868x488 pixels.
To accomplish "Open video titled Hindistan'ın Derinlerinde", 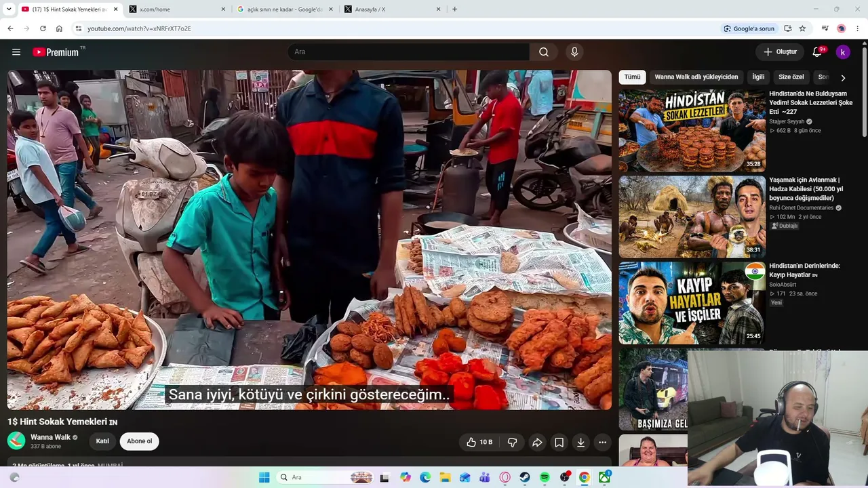I will (x=805, y=270).
